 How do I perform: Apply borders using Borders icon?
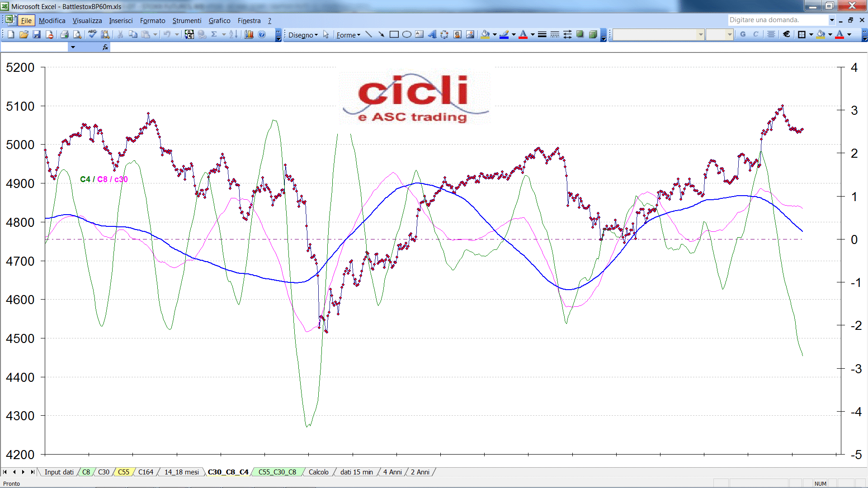point(802,34)
